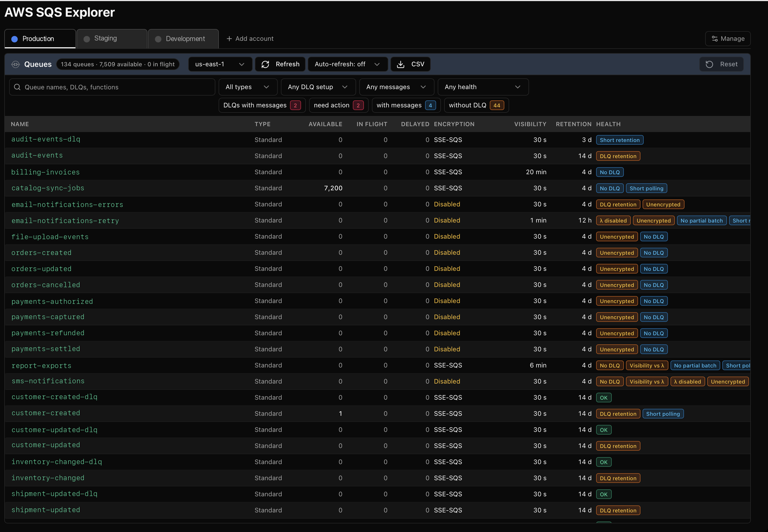Click the CSV download icon
The height and width of the screenshot is (532, 768).
pyautogui.click(x=400, y=64)
